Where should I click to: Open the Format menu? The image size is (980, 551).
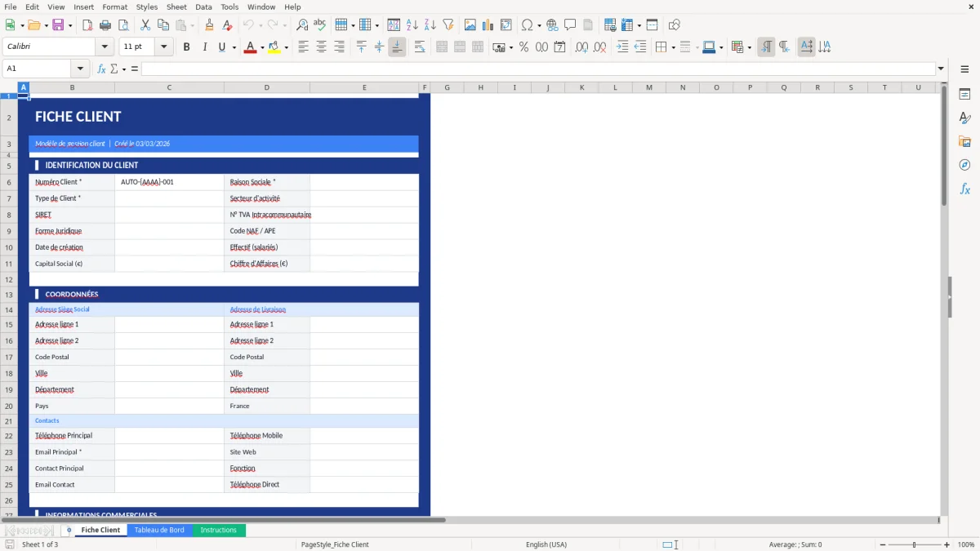click(x=114, y=7)
